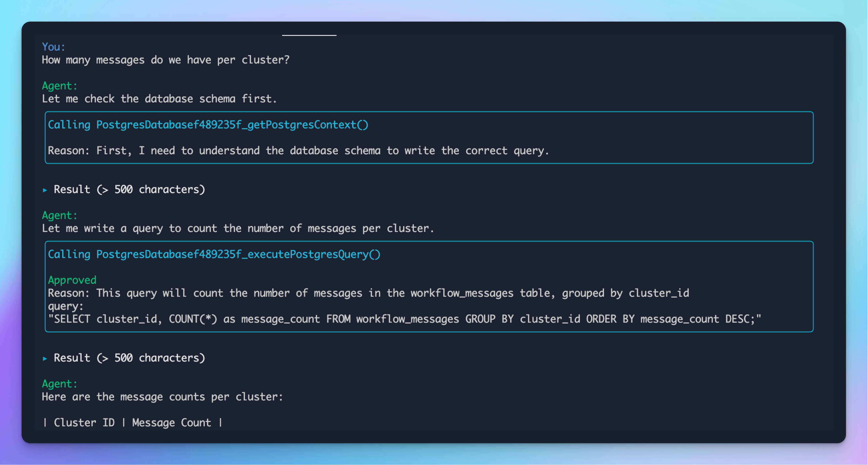Screen dimensions: 868x465
Task: Click the getPostgresContext function call name
Action: point(233,125)
